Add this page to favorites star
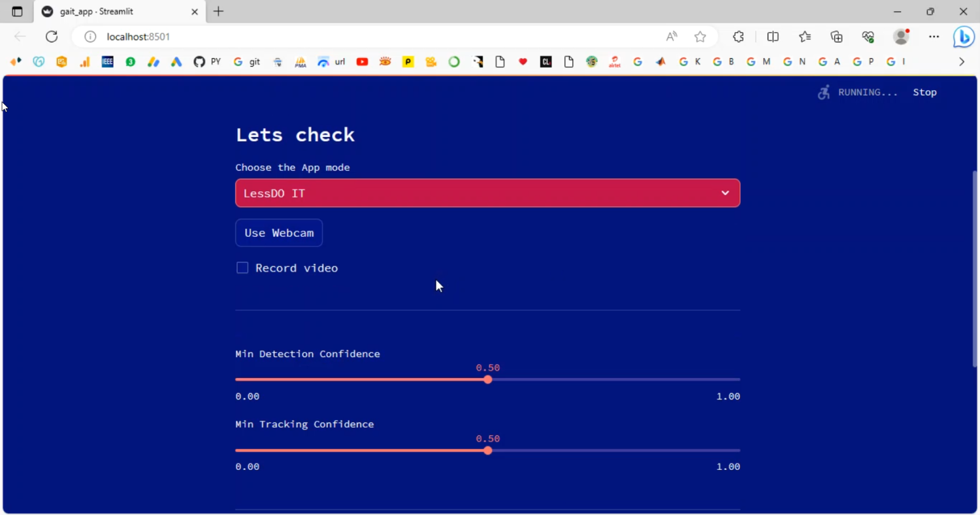This screenshot has height=515, width=980. coord(700,37)
